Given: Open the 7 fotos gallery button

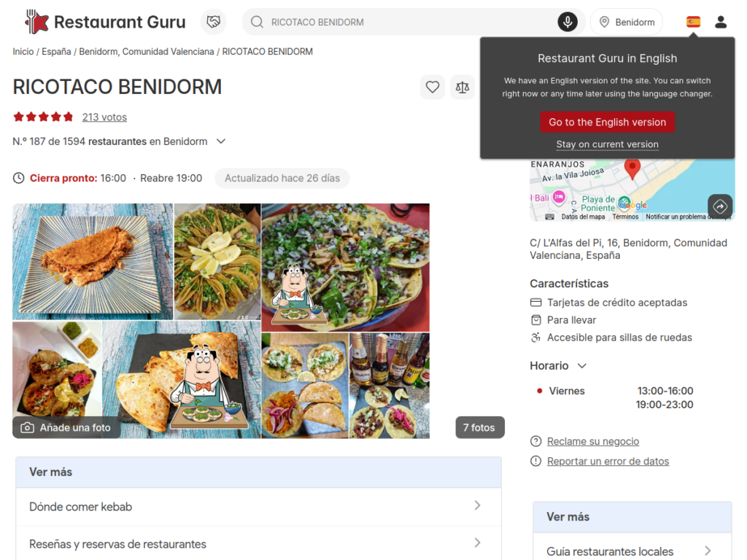Looking at the screenshot, I should click(480, 427).
